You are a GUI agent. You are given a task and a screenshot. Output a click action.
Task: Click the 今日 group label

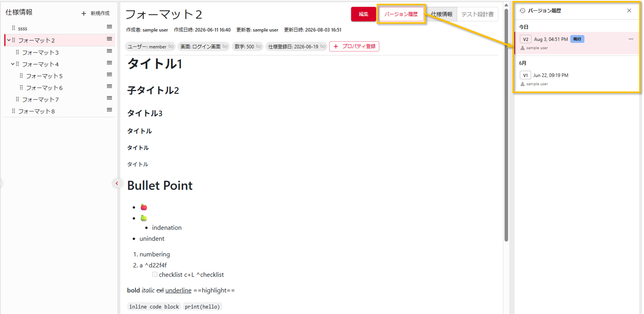coord(524,27)
